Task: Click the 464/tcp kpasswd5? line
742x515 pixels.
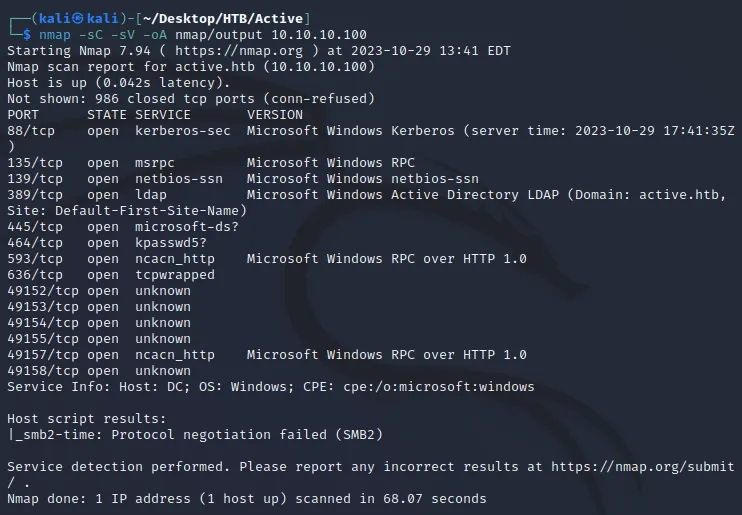Action: [107, 243]
